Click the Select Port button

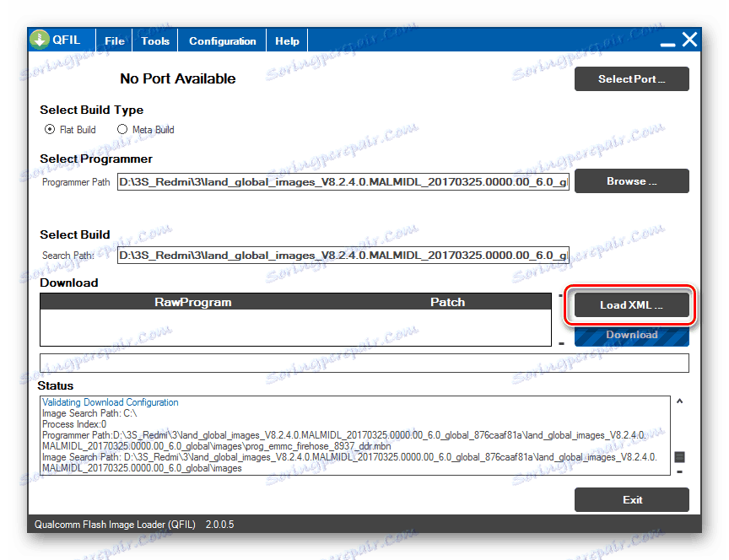click(632, 79)
